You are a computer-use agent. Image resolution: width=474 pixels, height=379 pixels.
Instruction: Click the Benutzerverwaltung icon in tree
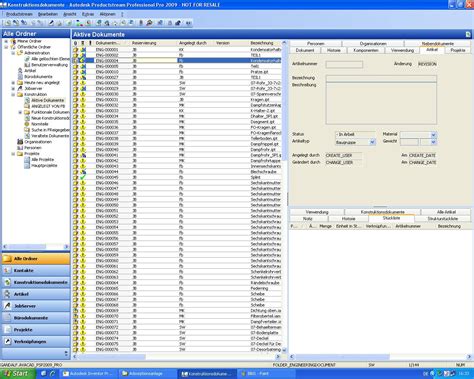[x=27, y=65]
